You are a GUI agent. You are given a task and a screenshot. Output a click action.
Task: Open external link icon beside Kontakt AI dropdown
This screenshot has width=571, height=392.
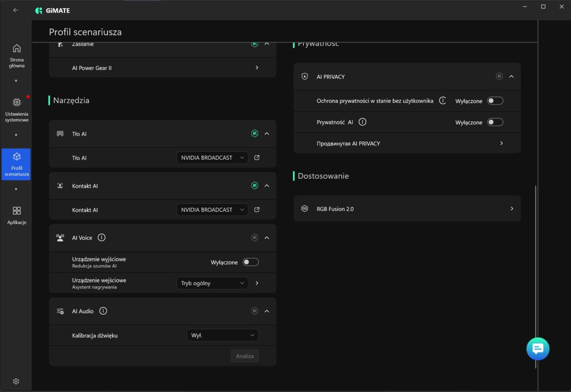(x=257, y=210)
